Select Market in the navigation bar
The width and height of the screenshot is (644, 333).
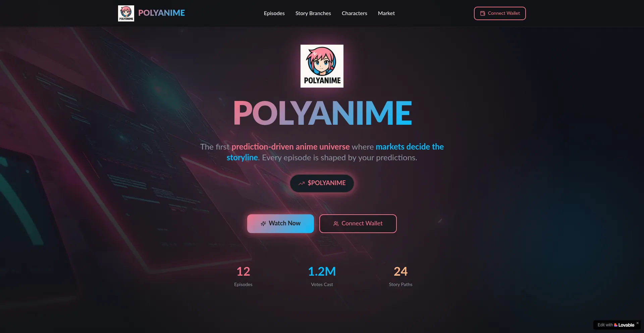pos(386,13)
